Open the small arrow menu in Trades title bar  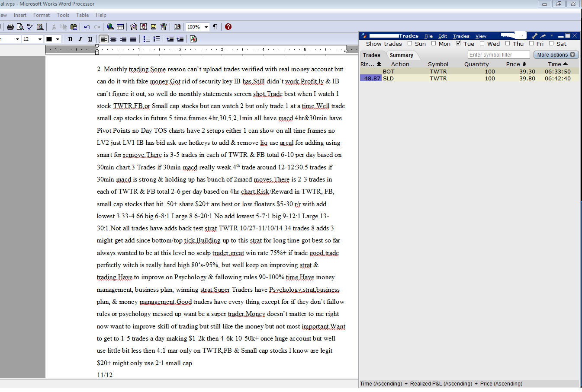(552, 36)
